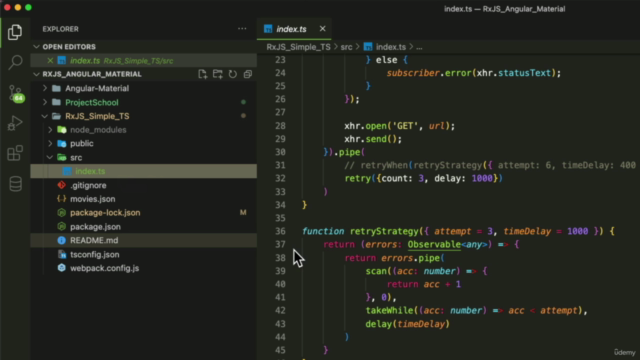Open package-lock.json file
This screenshot has width=640, height=360.
point(105,213)
